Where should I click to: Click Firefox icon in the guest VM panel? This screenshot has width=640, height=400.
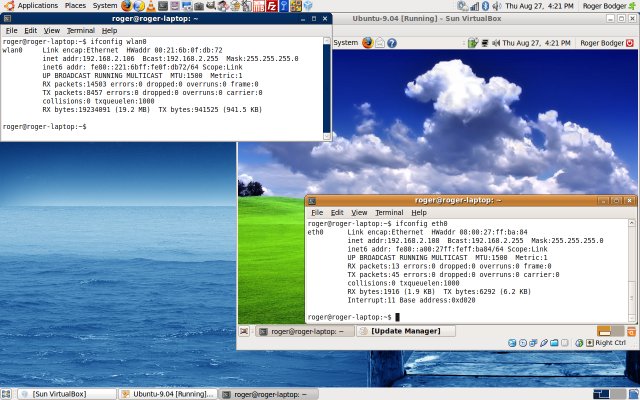pyautogui.click(x=368, y=43)
